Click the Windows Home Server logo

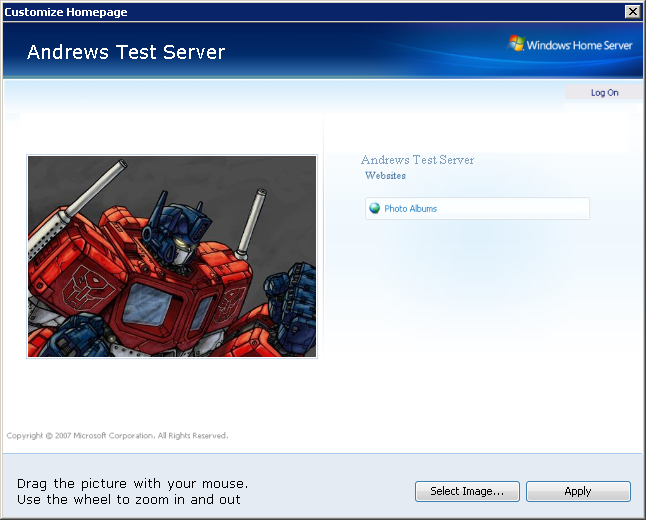click(570, 44)
